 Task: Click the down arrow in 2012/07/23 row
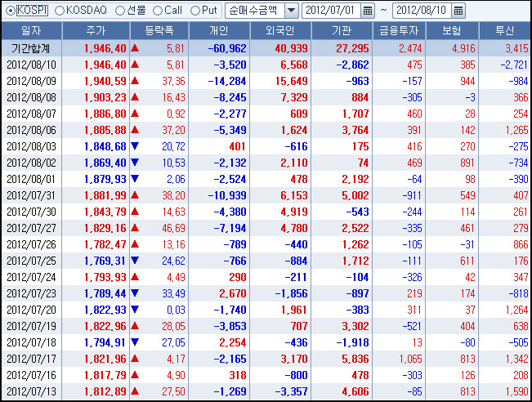[135, 293]
